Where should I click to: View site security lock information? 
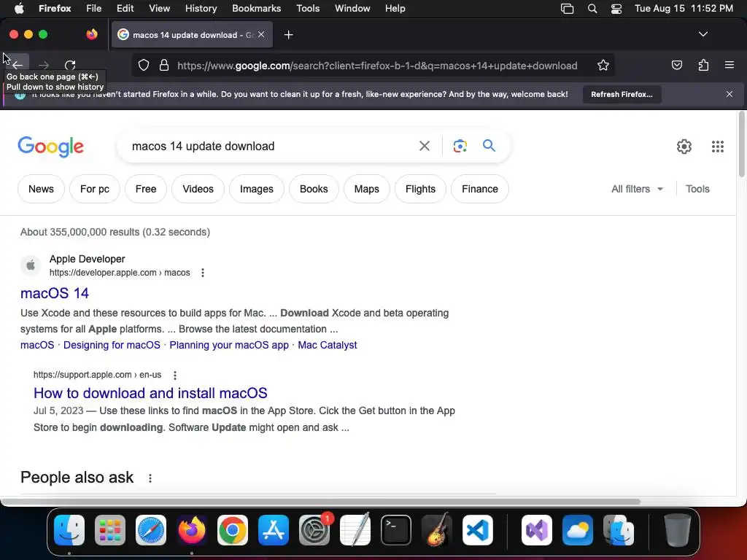coord(164,65)
